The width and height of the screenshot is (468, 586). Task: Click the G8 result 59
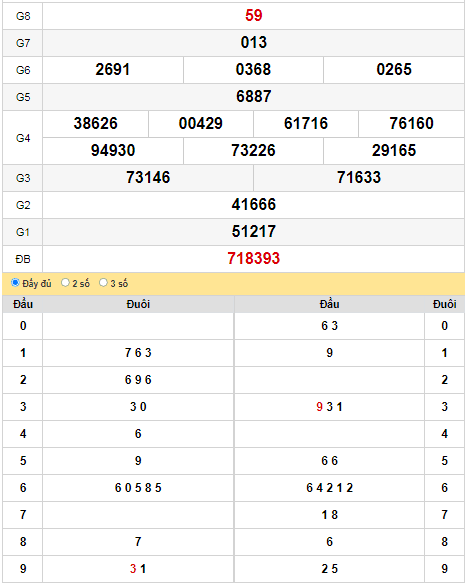(x=253, y=16)
